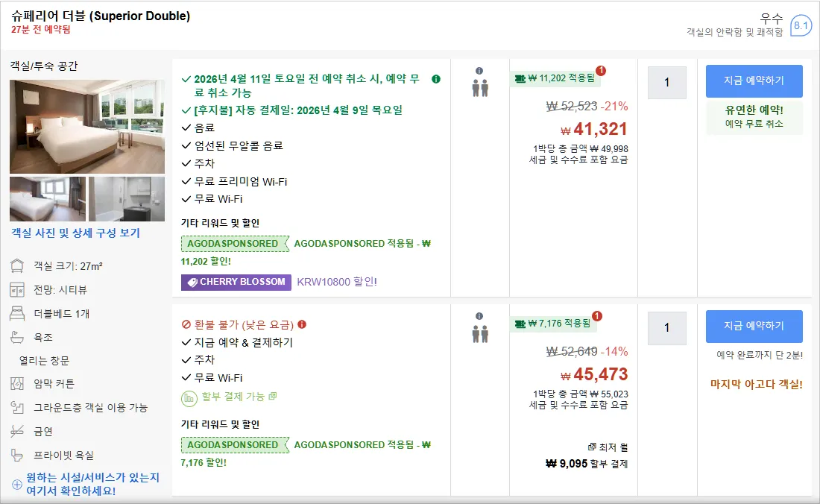Click the ₩7,176 적용됨 coupon badge
Image resolution: width=820 pixels, height=504 pixels.
(553, 324)
